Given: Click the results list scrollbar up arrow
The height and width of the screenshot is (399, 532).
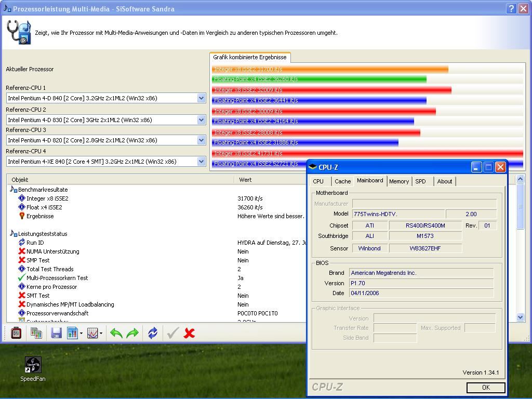Looking at the screenshot, I should [x=520, y=179].
